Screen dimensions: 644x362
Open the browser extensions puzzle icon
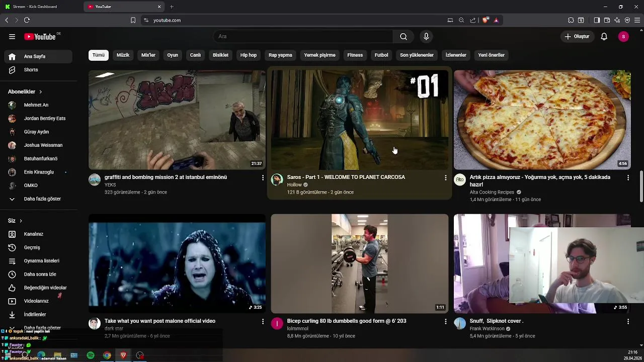(x=571, y=20)
